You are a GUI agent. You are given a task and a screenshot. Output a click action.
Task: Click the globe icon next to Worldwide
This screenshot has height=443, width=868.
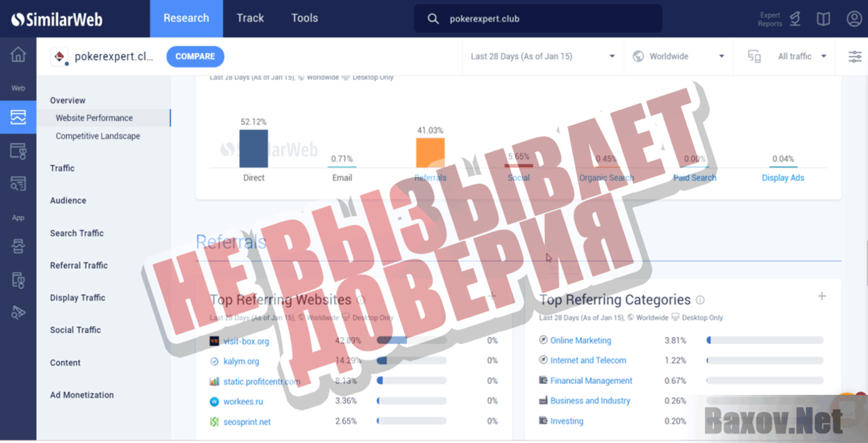click(x=638, y=56)
